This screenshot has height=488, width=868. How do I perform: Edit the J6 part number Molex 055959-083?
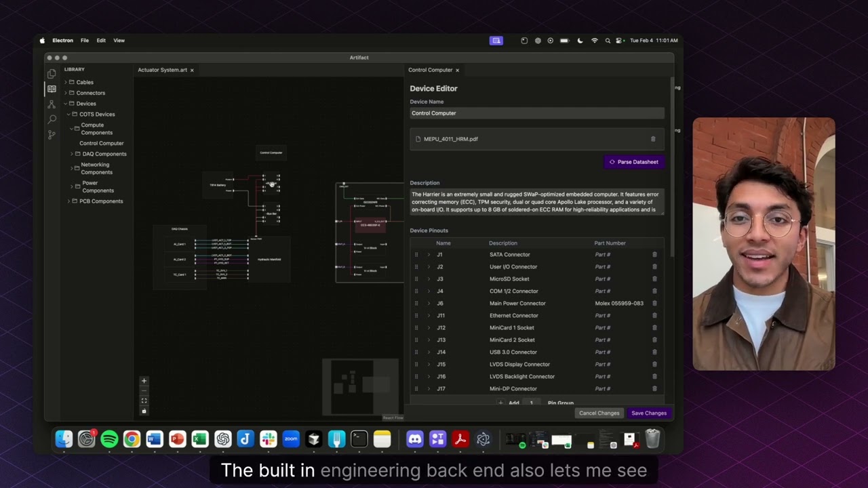tap(619, 304)
